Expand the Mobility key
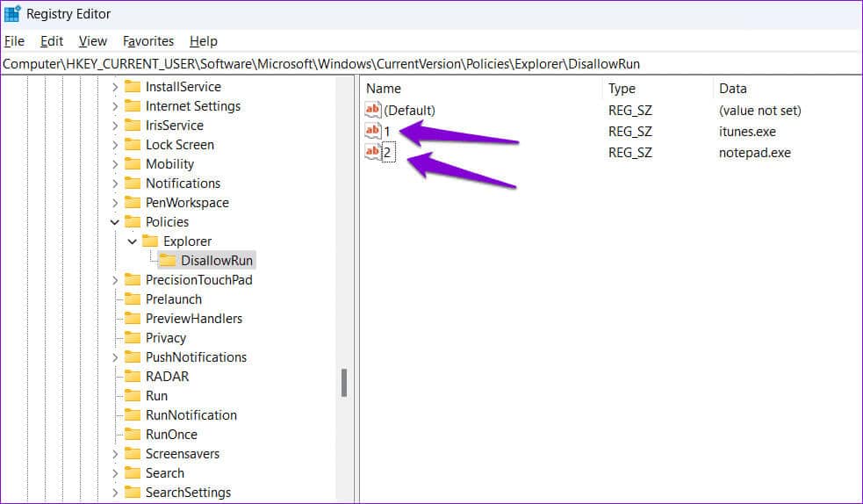 (x=114, y=164)
